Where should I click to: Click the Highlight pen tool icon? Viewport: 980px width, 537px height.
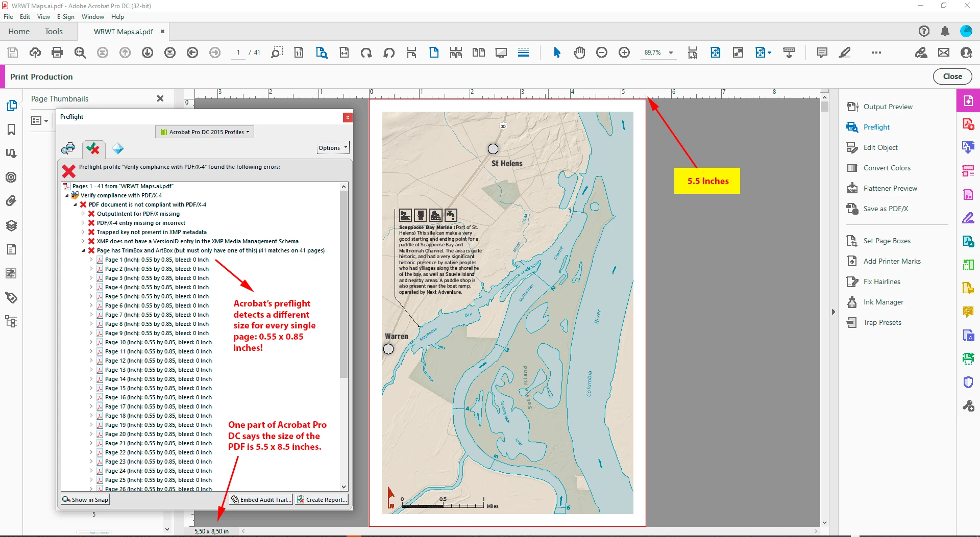[845, 53]
